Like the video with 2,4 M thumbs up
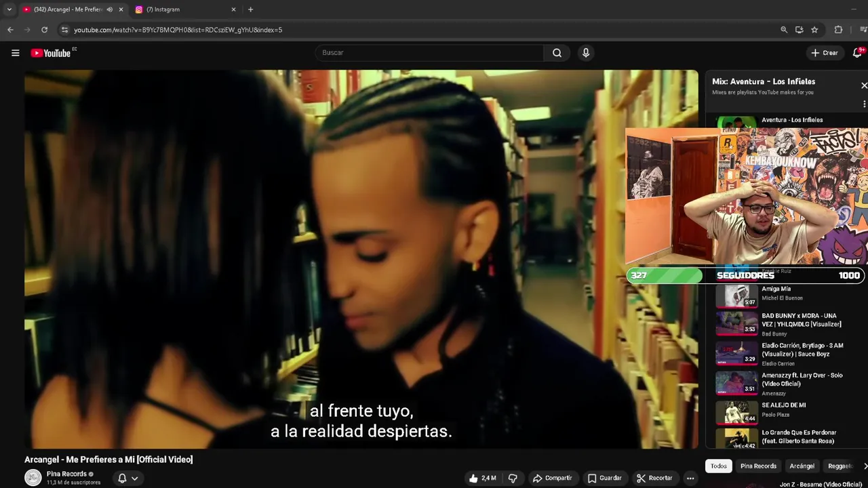This screenshot has width=868, height=488. [x=482, y=478]
